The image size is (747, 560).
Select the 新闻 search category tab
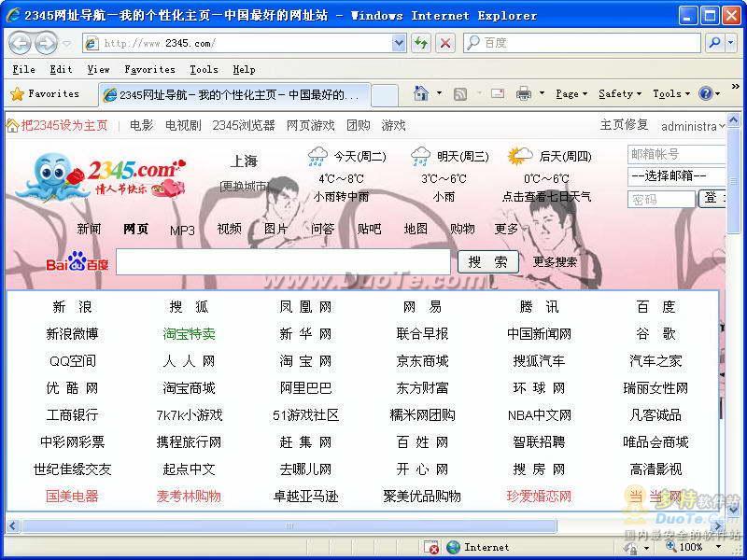[89, 229]
